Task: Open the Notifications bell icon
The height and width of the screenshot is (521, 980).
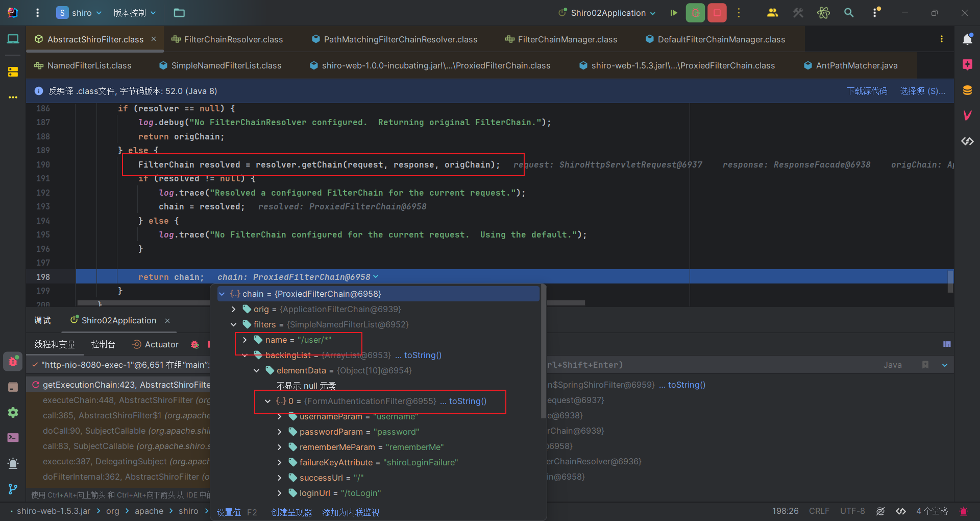Action: [x=967, y=39]
